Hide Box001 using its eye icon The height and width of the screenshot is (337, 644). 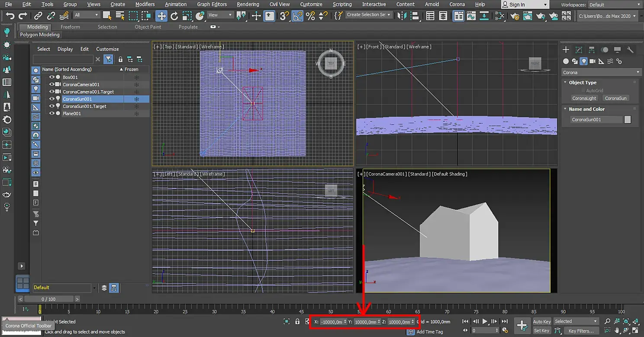[x=52, y=77]
